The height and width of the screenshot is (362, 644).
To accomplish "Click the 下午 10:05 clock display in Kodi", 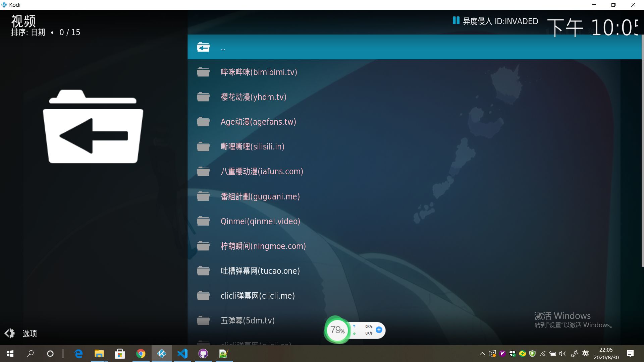I will click(593, 27).
